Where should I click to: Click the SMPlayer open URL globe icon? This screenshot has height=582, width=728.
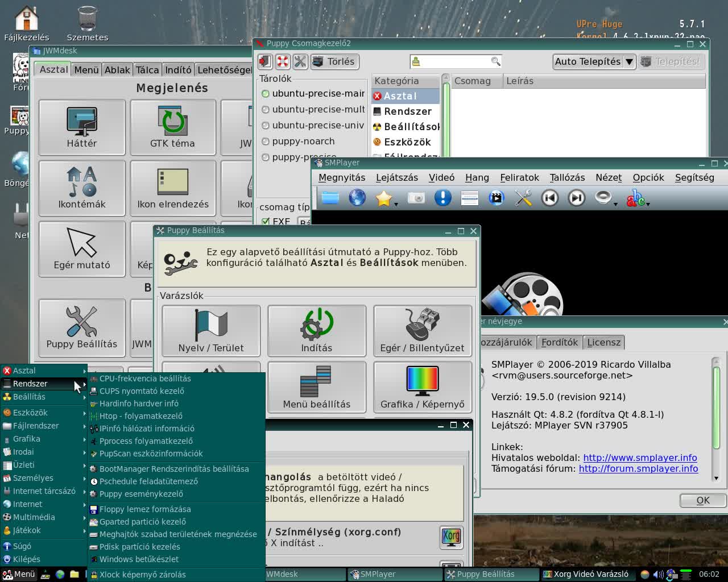tap(357, 198)
